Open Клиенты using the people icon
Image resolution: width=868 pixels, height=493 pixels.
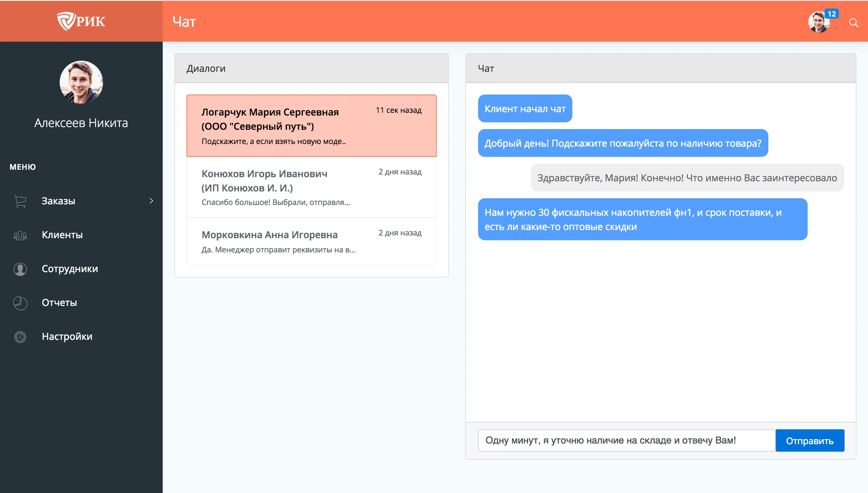pyautogui.click(x=20, y=235)
